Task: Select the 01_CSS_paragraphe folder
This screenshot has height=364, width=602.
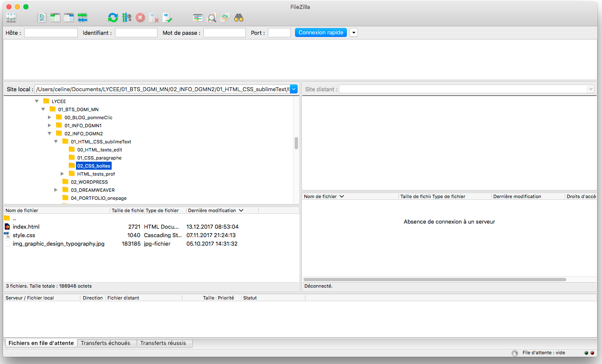Action: tap(99, 158)
